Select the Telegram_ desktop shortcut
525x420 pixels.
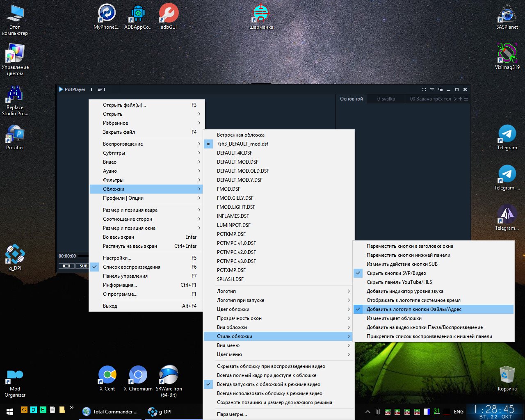coord(507,177)
